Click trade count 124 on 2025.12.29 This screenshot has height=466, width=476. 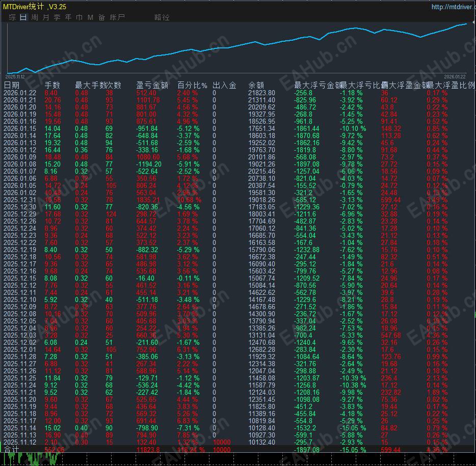pos(111,214)
